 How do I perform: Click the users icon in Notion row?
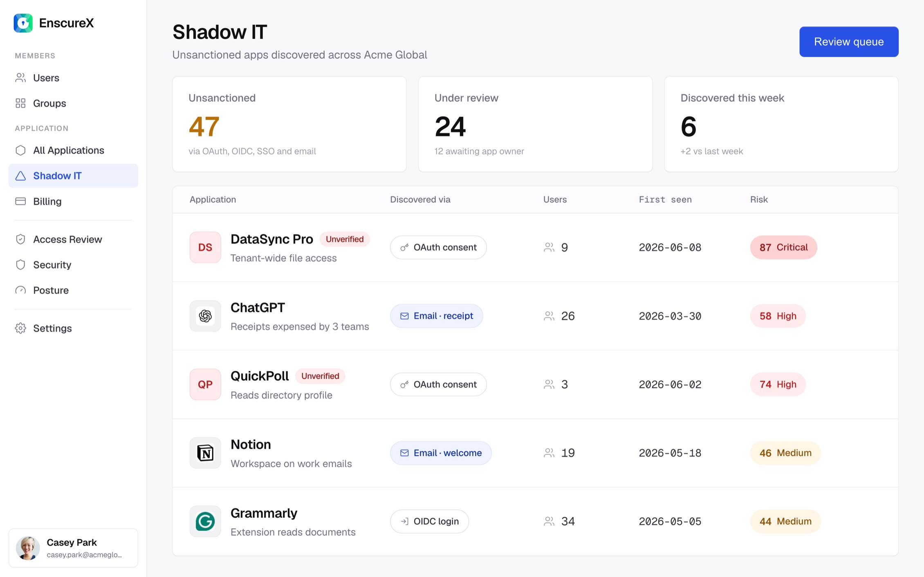549,453
